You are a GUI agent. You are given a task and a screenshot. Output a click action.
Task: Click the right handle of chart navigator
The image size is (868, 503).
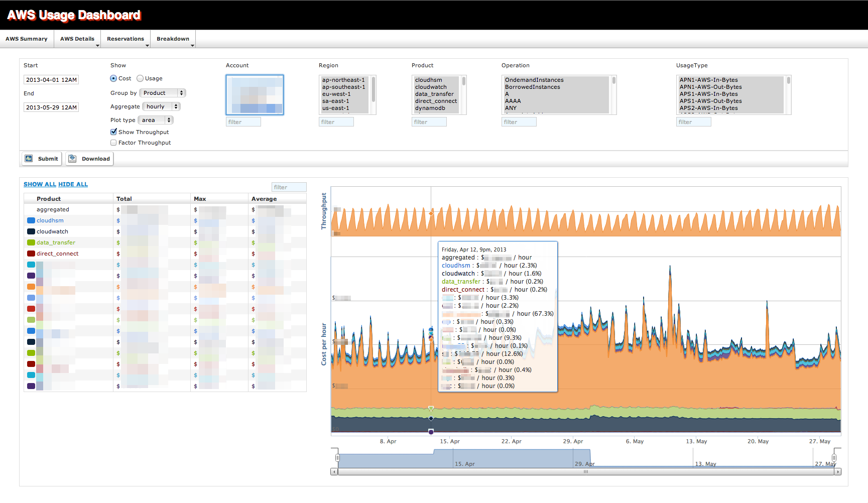pos(834,458)
